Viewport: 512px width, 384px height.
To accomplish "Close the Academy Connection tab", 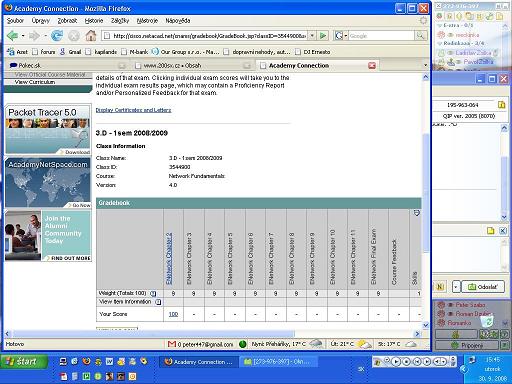I will coord(372,65).
